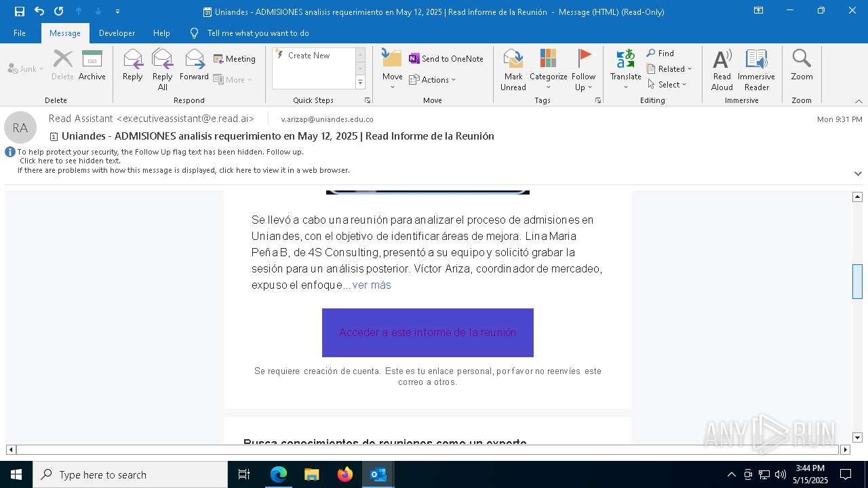Click the hidden Follow Up text security notice
Screen dimensions: 868x488
160,152
